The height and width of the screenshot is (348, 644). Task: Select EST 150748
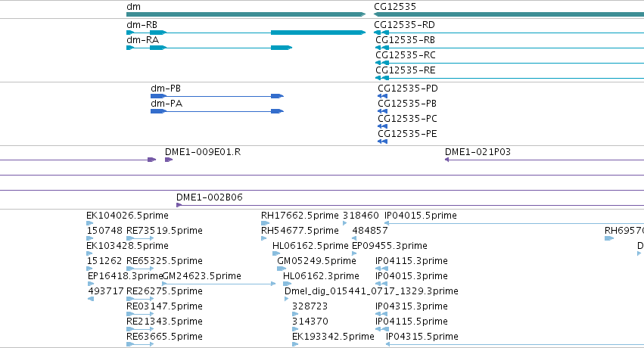click(104, 231)
